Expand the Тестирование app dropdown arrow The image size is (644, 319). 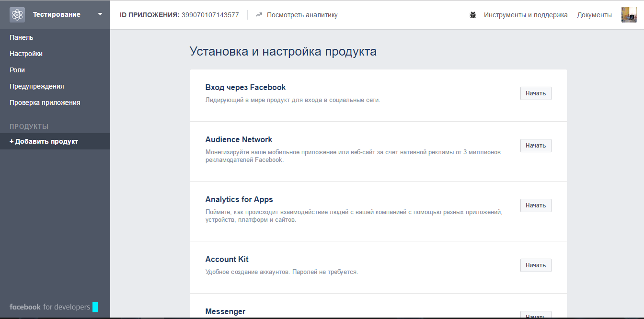pos(100,14)
